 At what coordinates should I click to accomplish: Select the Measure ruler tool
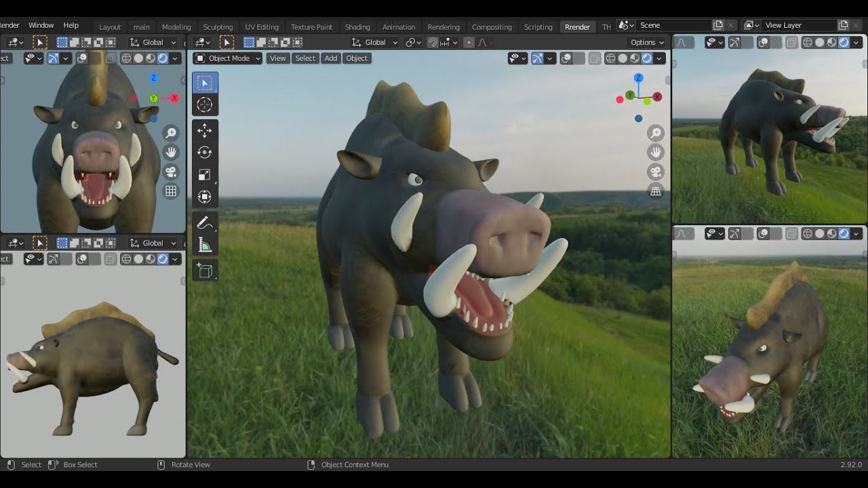point(204,245)
